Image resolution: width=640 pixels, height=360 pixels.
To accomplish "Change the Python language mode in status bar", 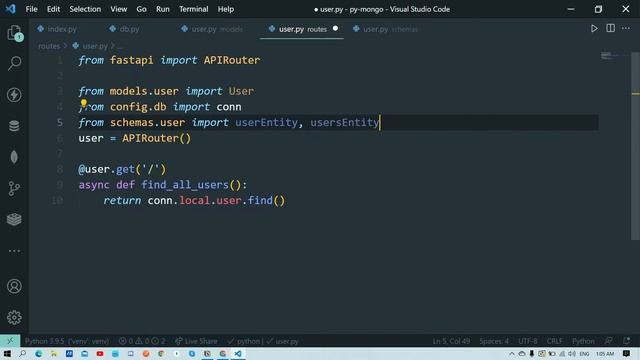I will 583,341.
